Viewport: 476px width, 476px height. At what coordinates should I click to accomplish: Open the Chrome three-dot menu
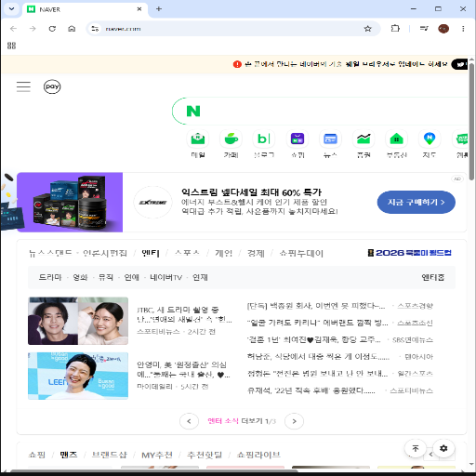coord(463,29)
